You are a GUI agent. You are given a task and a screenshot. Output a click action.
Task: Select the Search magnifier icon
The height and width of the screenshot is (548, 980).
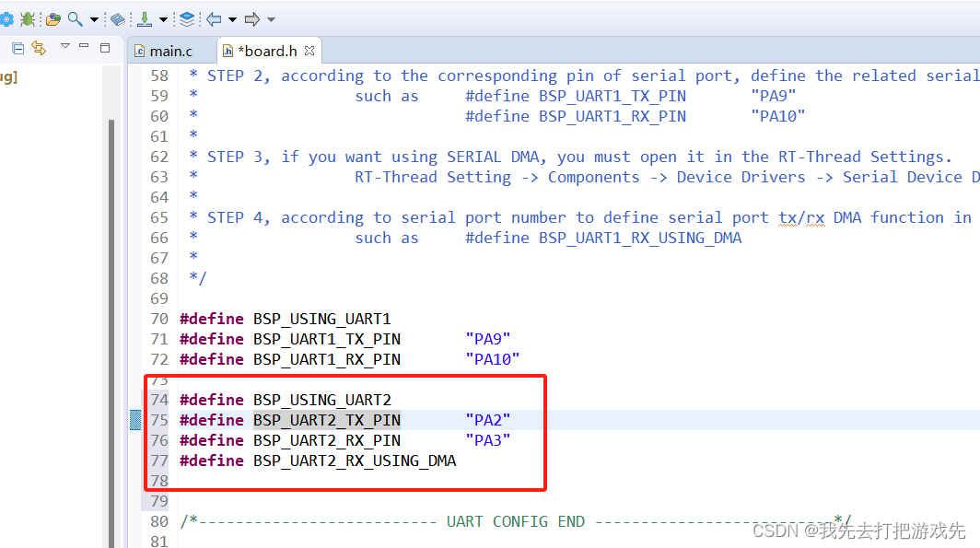[x=74, y=18]
